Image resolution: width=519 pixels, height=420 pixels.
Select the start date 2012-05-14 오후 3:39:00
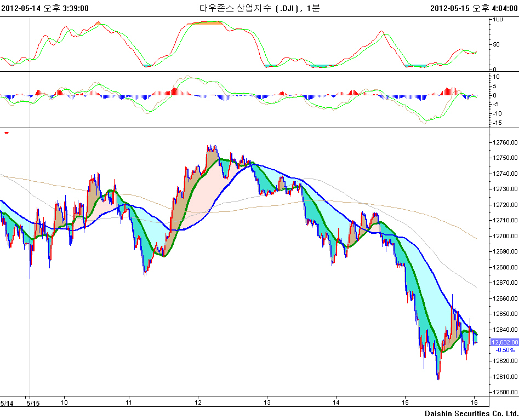(45, 8)
